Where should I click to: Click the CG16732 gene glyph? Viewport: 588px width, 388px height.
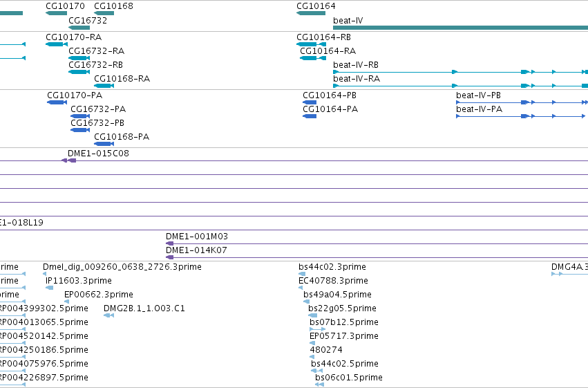pos(79,28)
